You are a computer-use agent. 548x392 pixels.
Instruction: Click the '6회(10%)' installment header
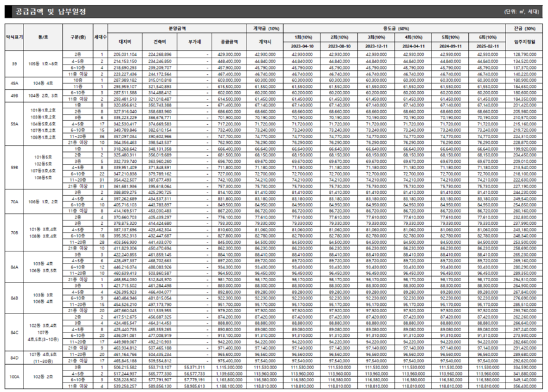pyautogui.click(x=487, y=37)
